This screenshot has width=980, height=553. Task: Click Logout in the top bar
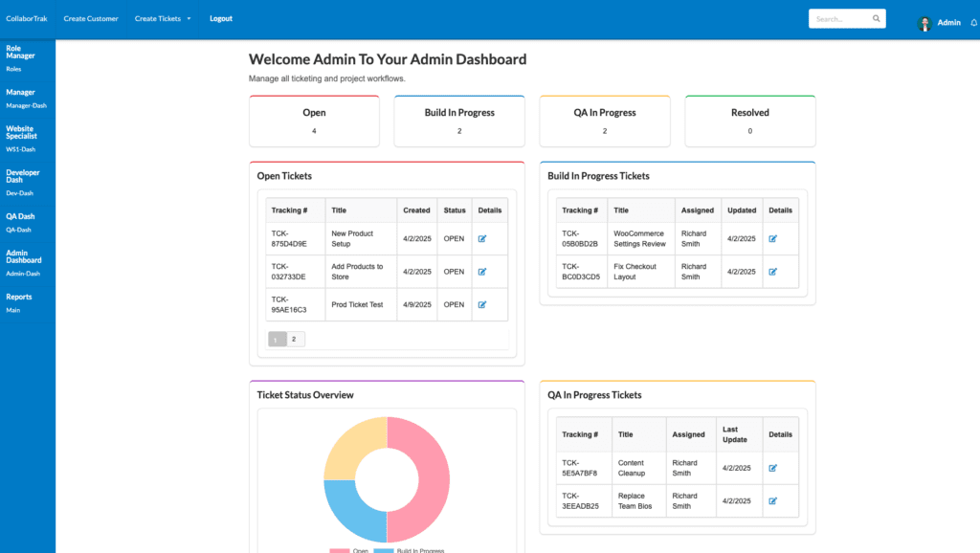coord(221,18)
